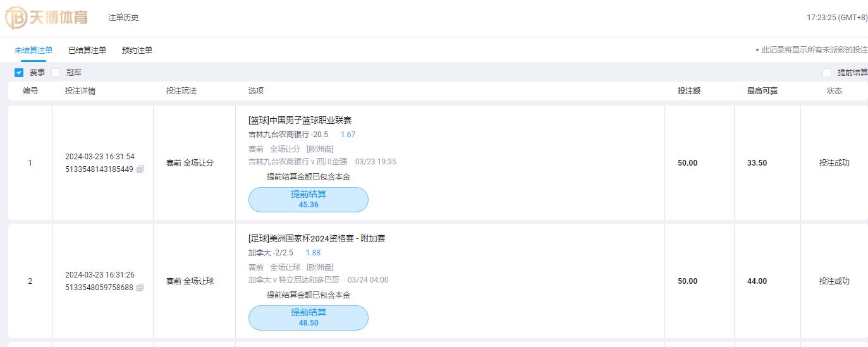Click timestamp 2024-03-23 16:31:54

100,157
